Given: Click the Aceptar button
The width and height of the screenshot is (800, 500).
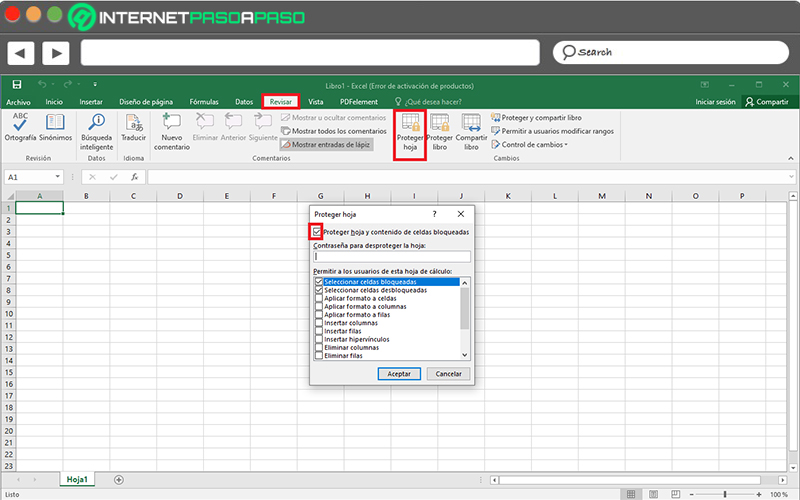Looking at the screenshot, I should pos(399,374).
